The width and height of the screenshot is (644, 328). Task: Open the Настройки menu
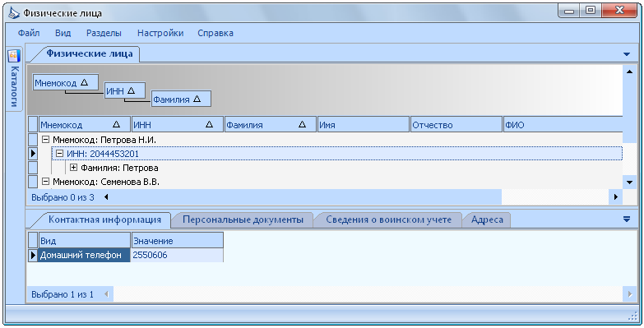(160, 33)
